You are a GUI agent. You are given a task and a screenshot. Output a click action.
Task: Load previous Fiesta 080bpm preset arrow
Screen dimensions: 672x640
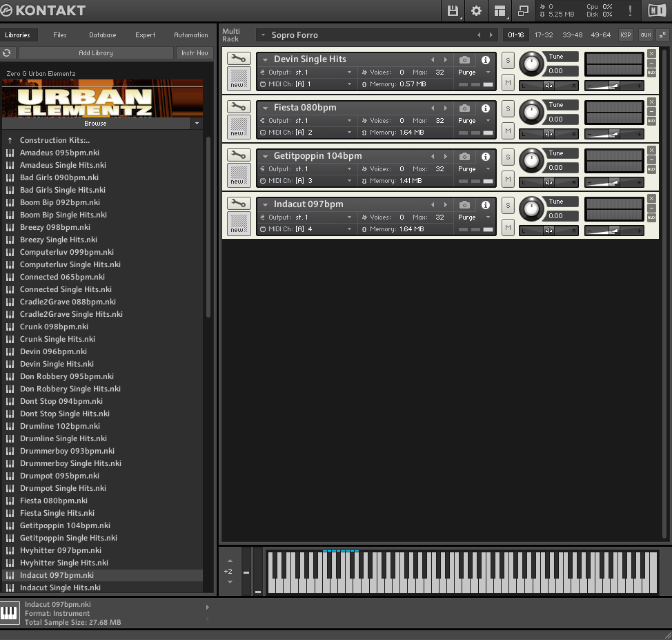pyautogui.click(x=433, y=108)
